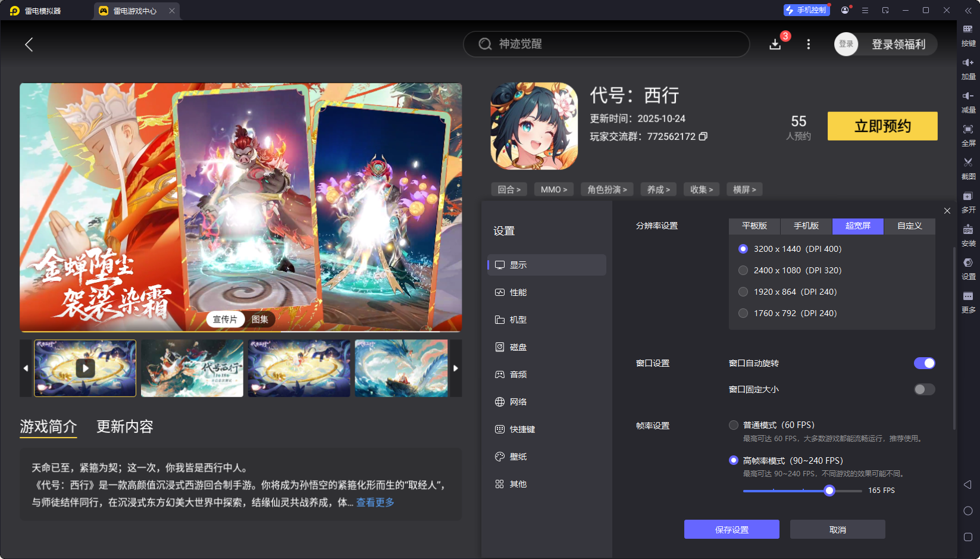The image size is (980, 559).
Task: Play the trailer thumbnail video
Action: point(85,368)
